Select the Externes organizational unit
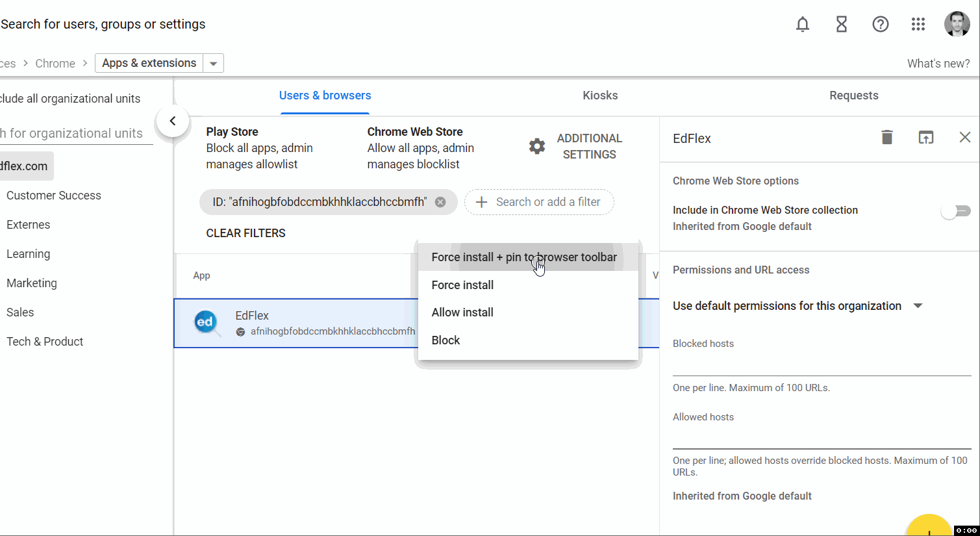The width and height of the screenshot is (980, 536). 29,225
